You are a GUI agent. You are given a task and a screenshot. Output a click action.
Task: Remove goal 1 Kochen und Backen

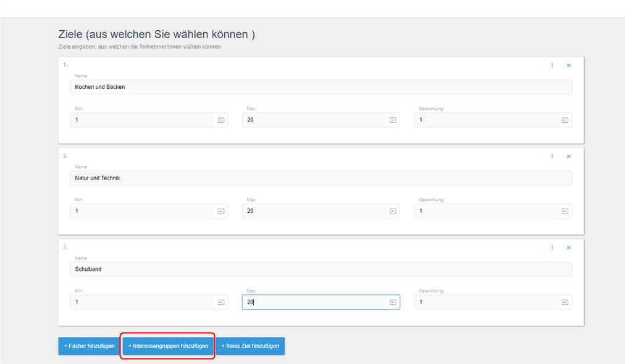[569, 65]
